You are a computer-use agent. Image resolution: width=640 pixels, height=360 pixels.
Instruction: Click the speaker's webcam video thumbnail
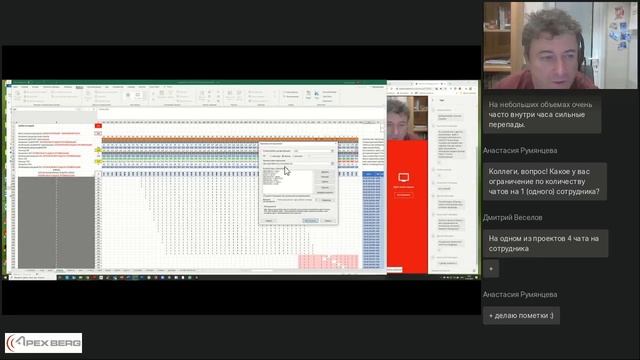pyautogui.click(x=560, y=45)
